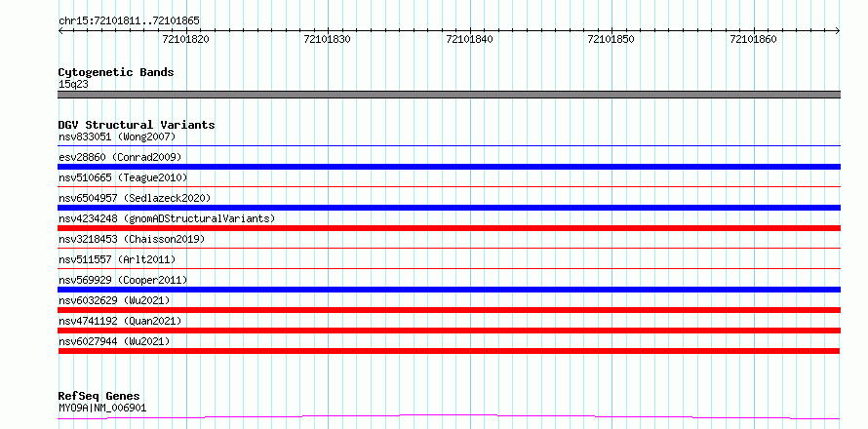The height and width of the screenshot is (429, 868).
Task: Select variant nsv6032629 (Wu2021) label
Action: pyautogui.click(x=114, y=300)
